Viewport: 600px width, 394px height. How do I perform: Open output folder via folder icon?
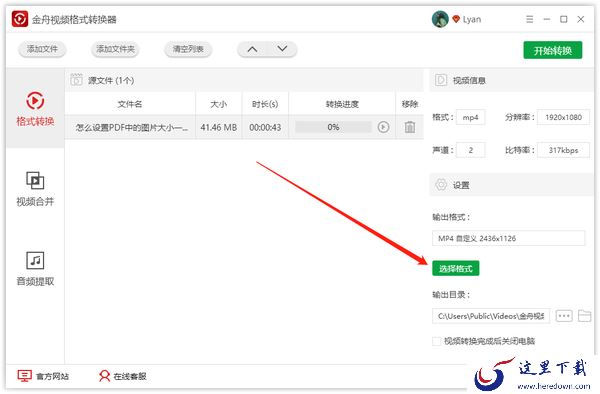tap(584, 316)
